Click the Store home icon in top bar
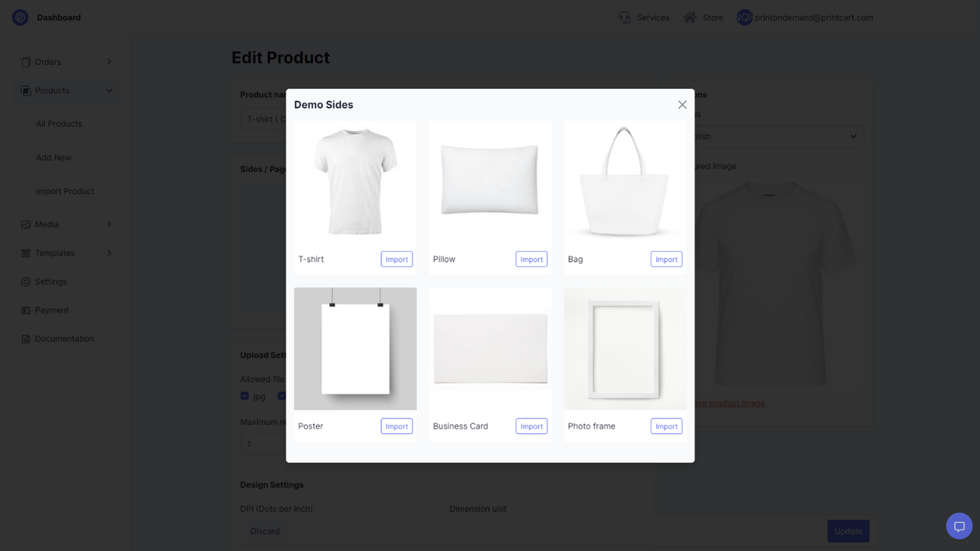Viewport: 980px width, 551px height. pos(688,17)
